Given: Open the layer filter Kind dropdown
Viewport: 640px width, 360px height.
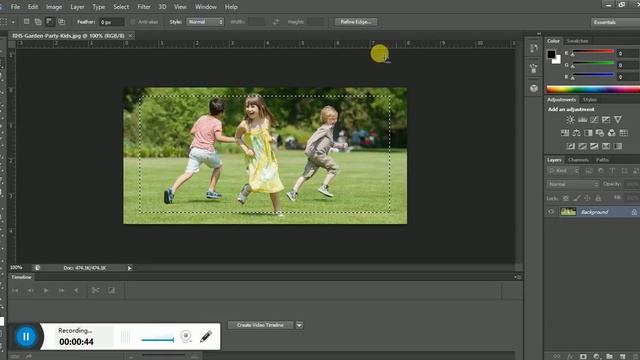Looking at the screenshot, I should pyautogui.click(x=563, y=171).
